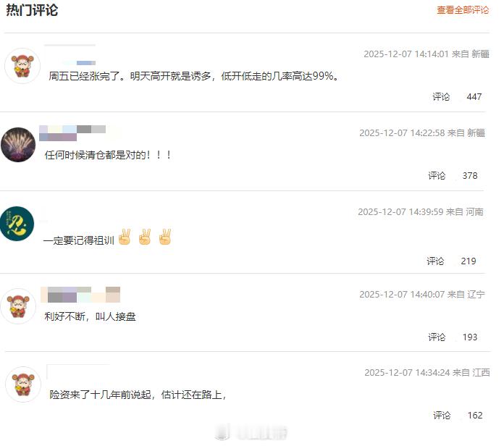
Task: Click the 162 like count
Action: 475,415
